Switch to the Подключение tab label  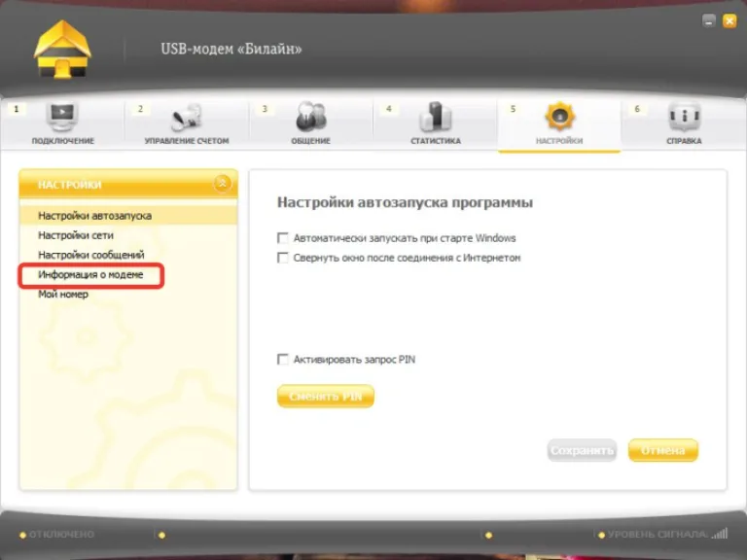tap(63, 141)
